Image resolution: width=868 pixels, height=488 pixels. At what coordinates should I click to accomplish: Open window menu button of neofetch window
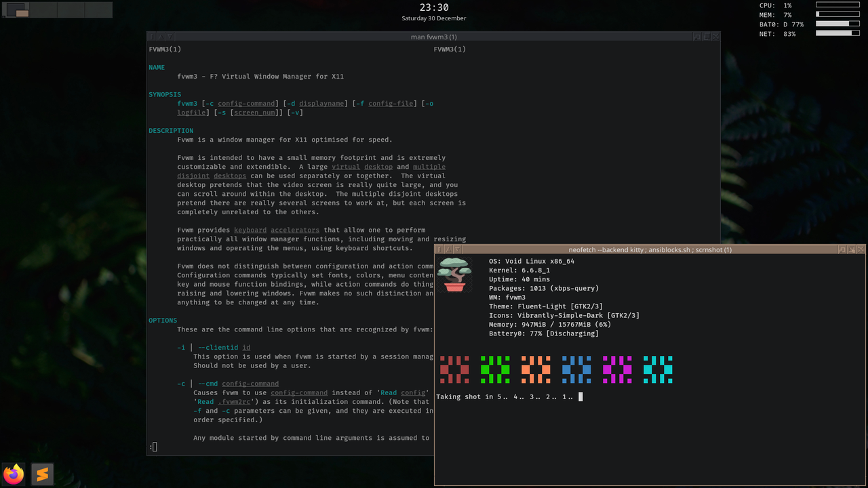439,249
